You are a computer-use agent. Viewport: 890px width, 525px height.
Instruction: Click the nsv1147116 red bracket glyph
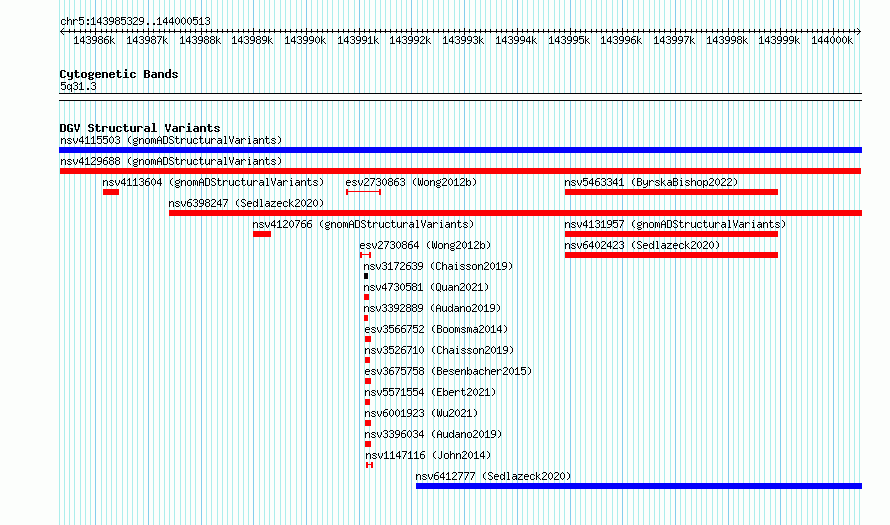click(370, 465)
